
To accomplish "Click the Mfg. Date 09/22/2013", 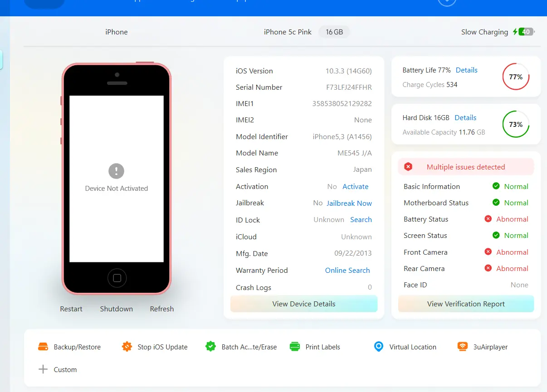I will (x=353, y=254).
